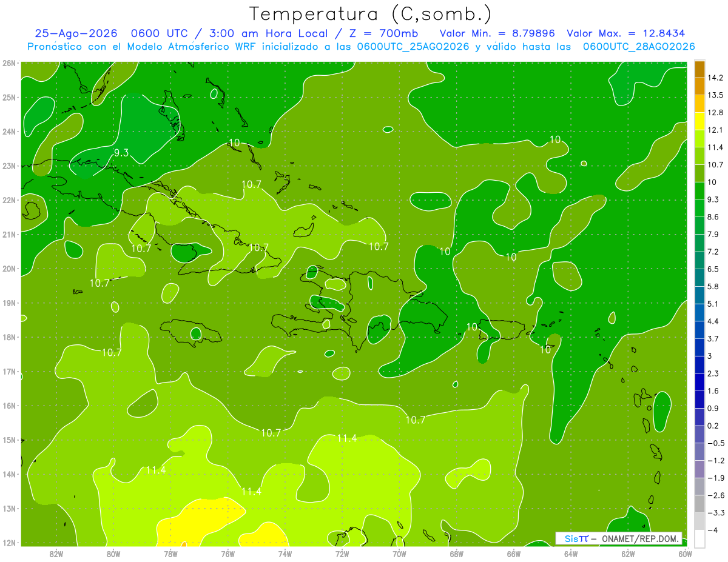Click the yellow legend swatch between 12.1 and 12.8
Viewport: 728px width, 562px height.
tap(699, 121)
